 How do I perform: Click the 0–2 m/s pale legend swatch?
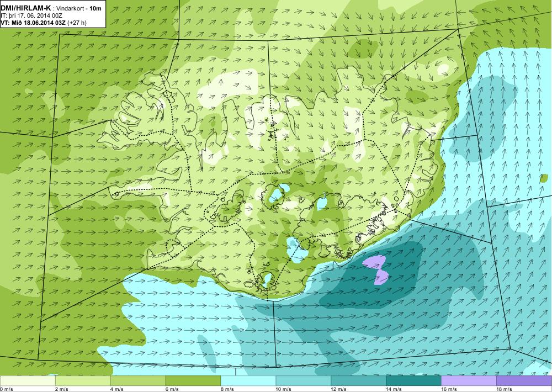coord(28,381)
